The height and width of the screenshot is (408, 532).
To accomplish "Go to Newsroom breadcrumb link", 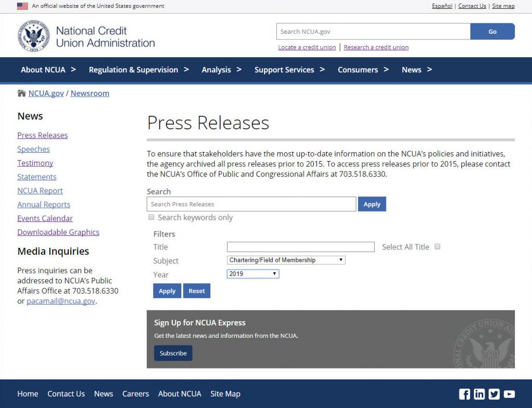I will tap(90, 94).
